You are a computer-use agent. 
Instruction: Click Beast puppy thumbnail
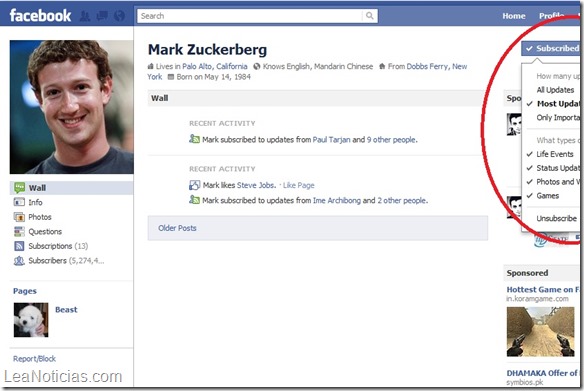point(31,320)
